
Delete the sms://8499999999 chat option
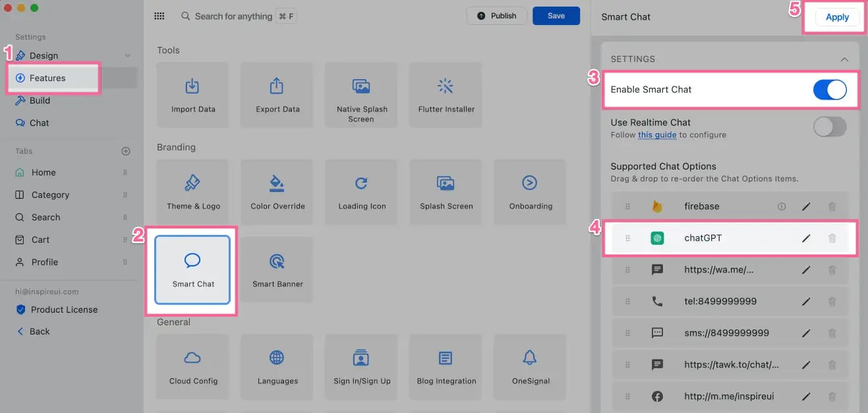pyautogui.click(x=832, y=333)
